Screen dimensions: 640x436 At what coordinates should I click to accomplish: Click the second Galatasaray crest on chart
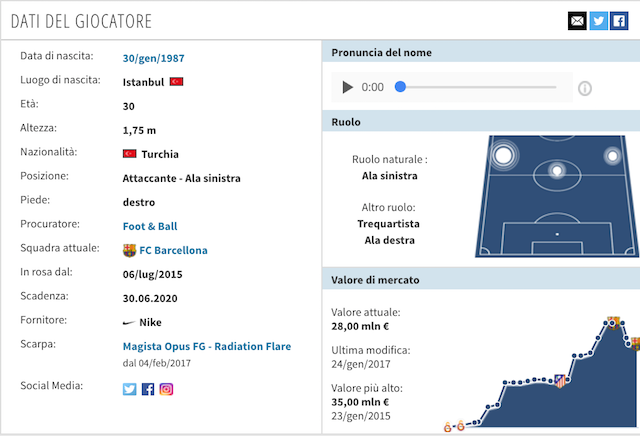[461, 426]
